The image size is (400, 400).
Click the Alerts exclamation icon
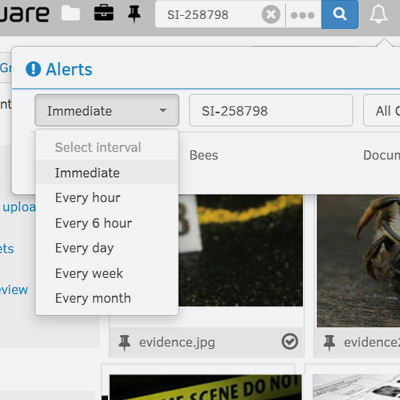[x=33, y=69]
